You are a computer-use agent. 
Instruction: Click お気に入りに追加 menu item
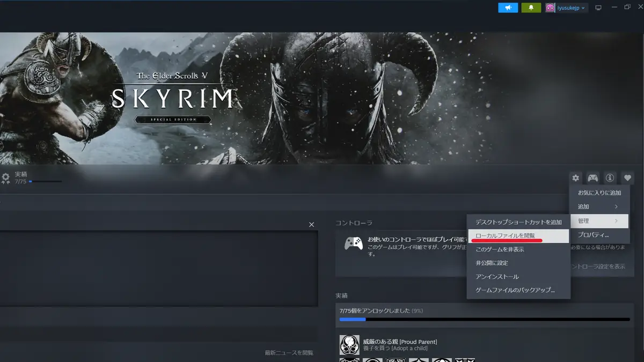pos(599,193)
